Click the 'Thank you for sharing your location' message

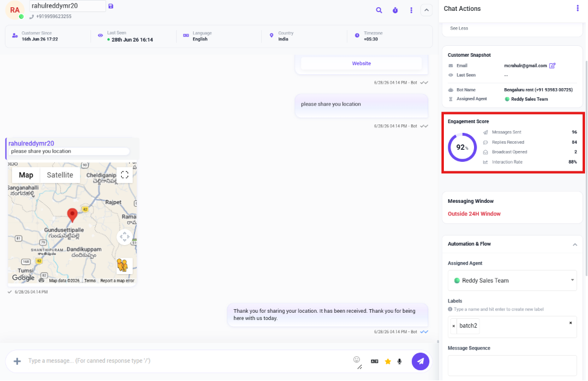click(x=327, y=315)
